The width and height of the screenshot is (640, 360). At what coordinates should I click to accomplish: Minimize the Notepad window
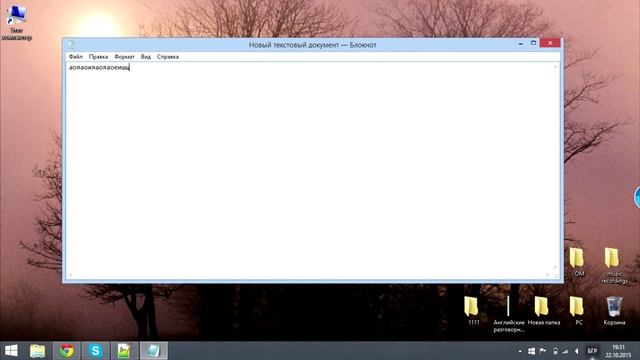[x=521, y=43]
